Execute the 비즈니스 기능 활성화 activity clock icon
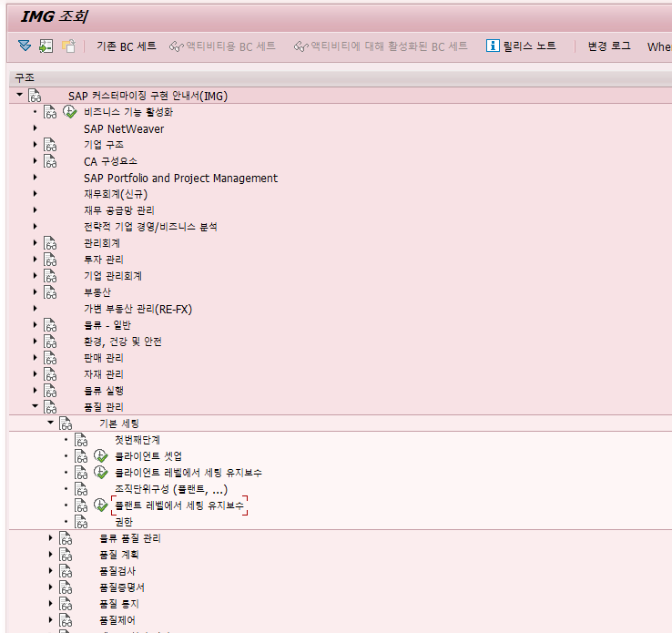 coord(69,112)
